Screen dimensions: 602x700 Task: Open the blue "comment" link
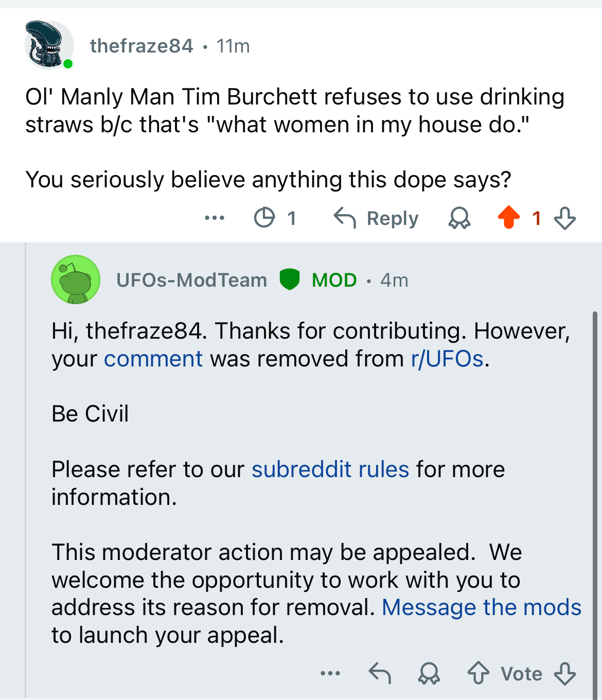pyautogui.click(x=153, y=359)
